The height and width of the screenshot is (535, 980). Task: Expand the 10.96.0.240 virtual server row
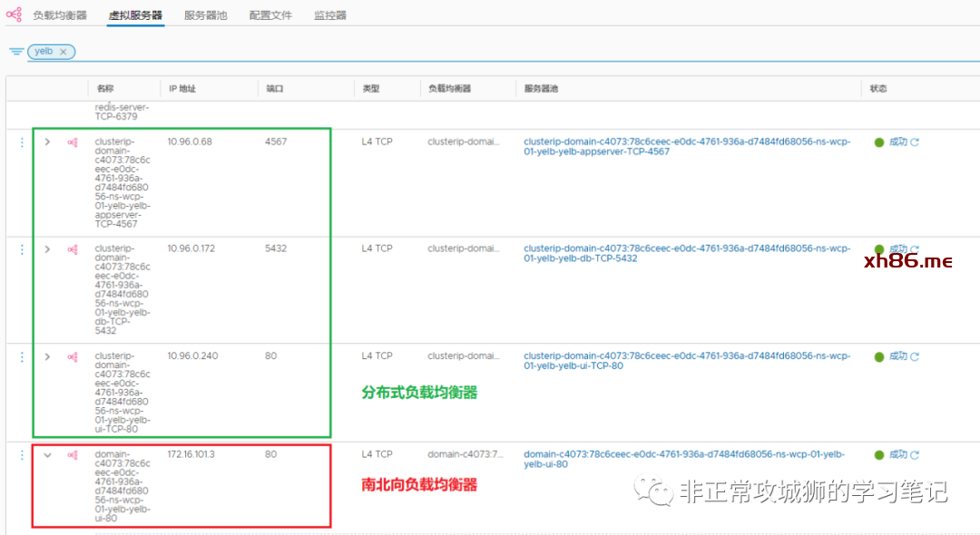pyautogui.click(x=48, y=357)
